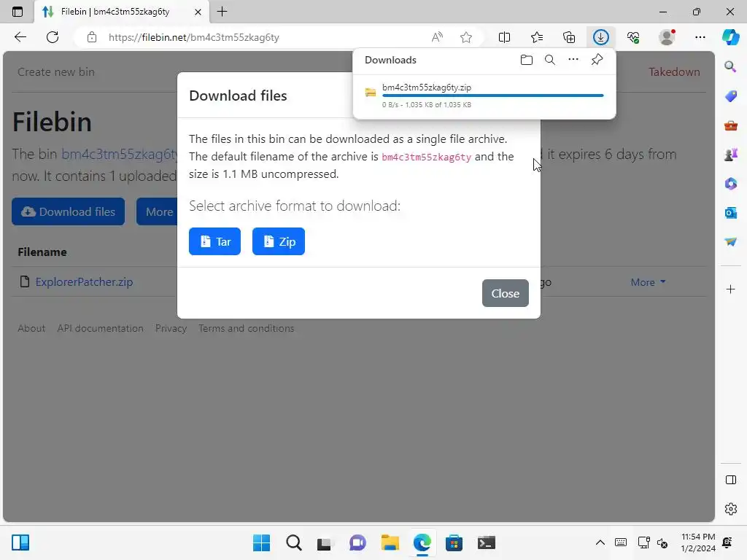Open a new browser tab
The image size is (747, 560).
click(222, 12)
